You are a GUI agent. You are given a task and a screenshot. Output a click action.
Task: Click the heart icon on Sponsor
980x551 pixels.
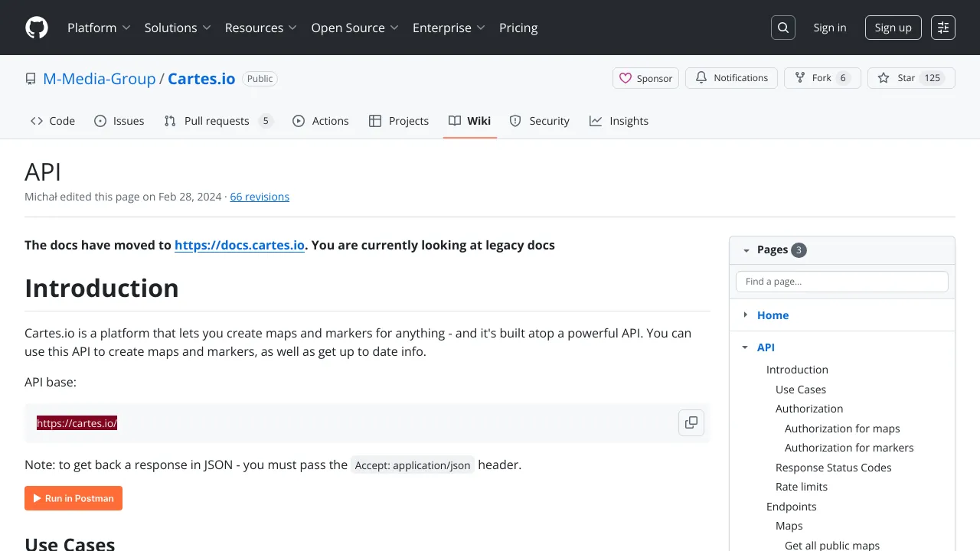pyautogui.click(x=626, y=78)
